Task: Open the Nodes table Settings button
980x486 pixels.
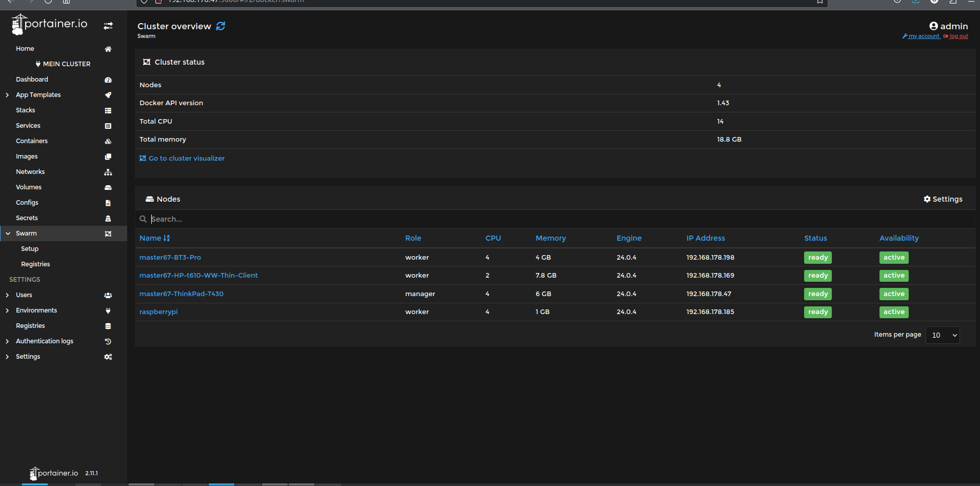Action: pos(943,199)
